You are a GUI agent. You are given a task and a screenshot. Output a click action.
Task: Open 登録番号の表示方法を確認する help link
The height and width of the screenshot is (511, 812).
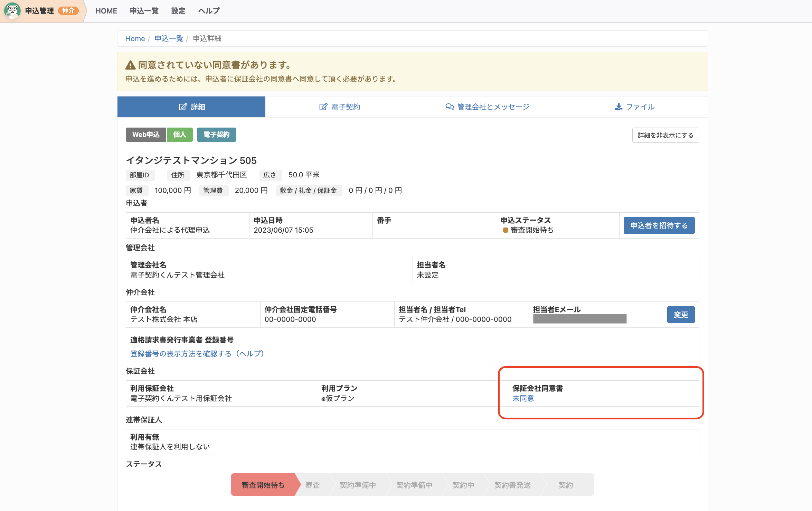click(197, 354)
